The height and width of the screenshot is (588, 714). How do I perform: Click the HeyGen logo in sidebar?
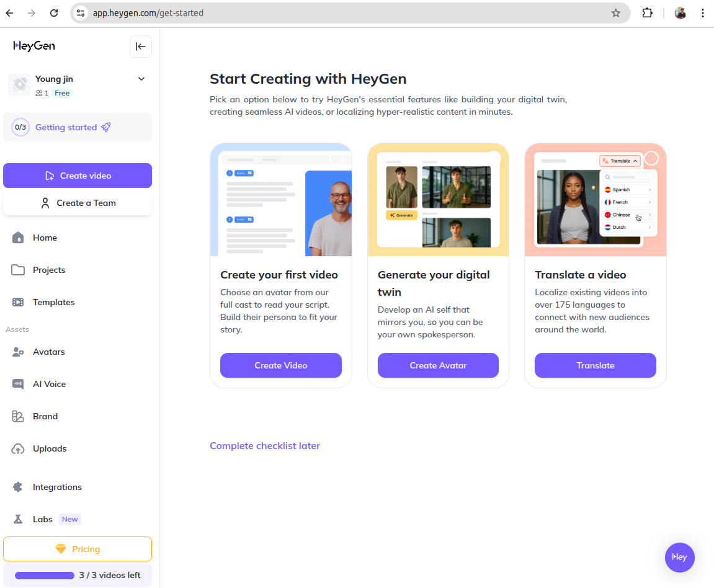click(x=34, y=46)
